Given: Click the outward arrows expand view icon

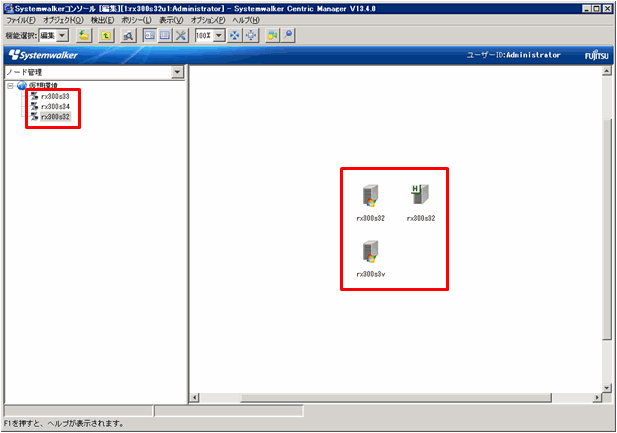Looking at the screenshot, I should point(251,35).
